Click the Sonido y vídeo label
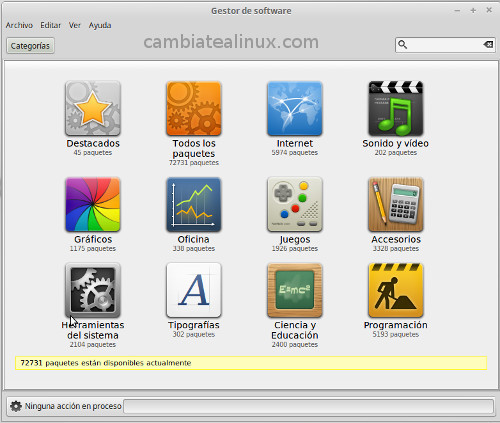 [x=396, y=143]
